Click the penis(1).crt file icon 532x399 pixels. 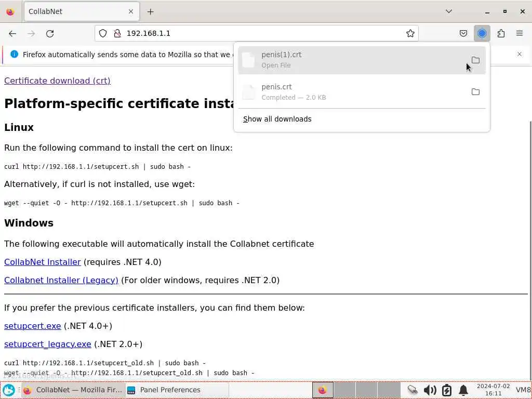[248, 60]
